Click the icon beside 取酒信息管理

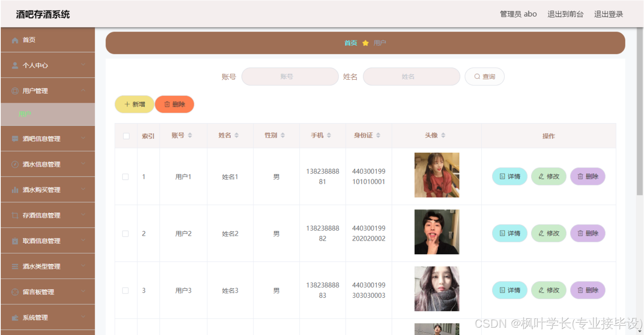coord(15,241)
